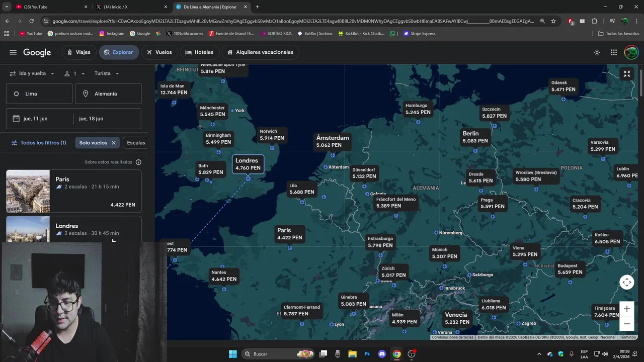This screenshot has width=644, height=362.
Task: Open passenger count dropdown
Action: pyautogui.click(x=74, y=73)
